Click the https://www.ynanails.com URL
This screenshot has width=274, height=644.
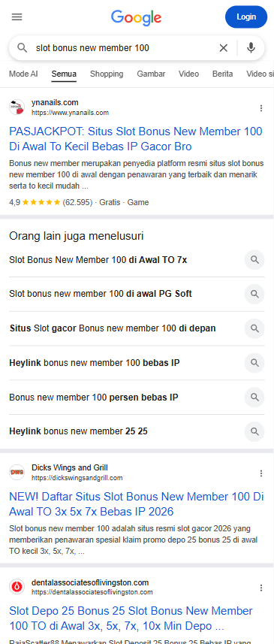(x=70, y=113)
